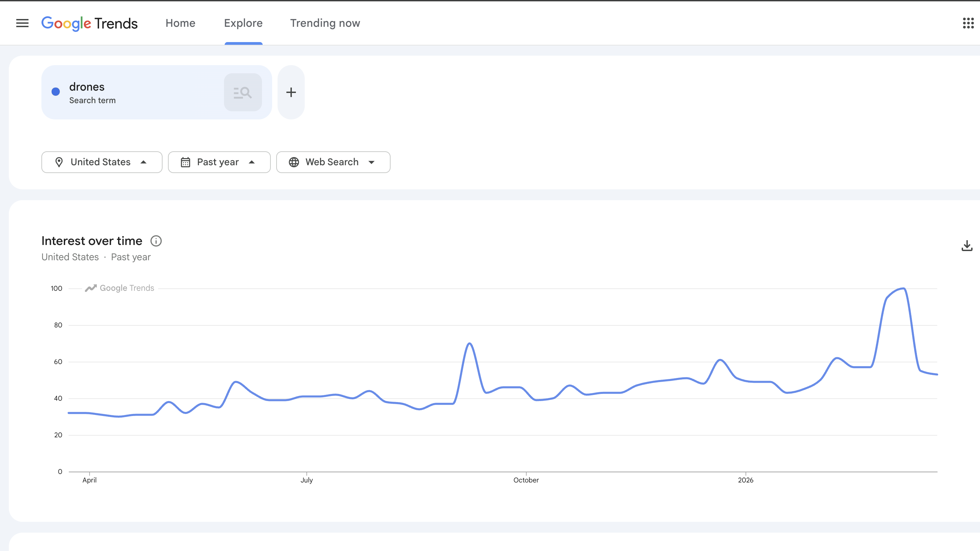Click the Google Trends logo
The width and height of the screenshot is (980, 551).
[x=89, y=23]
